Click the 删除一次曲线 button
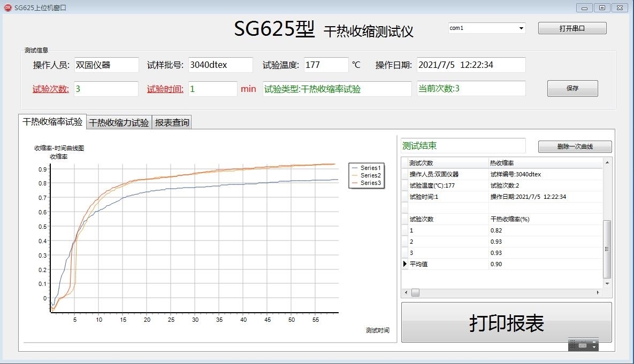Image resolution: width=634 pixels, height=364 pixels. pyautogui.click(x=575, y=147)
